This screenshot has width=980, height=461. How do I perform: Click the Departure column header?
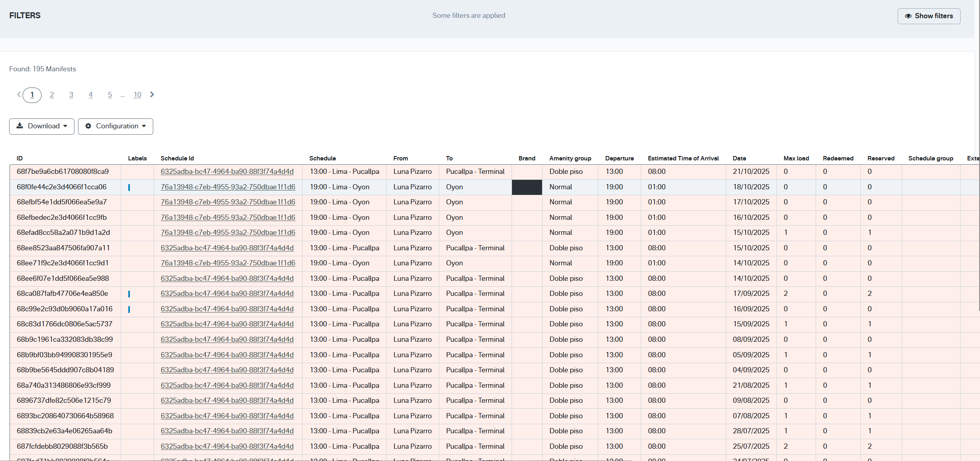619,158
